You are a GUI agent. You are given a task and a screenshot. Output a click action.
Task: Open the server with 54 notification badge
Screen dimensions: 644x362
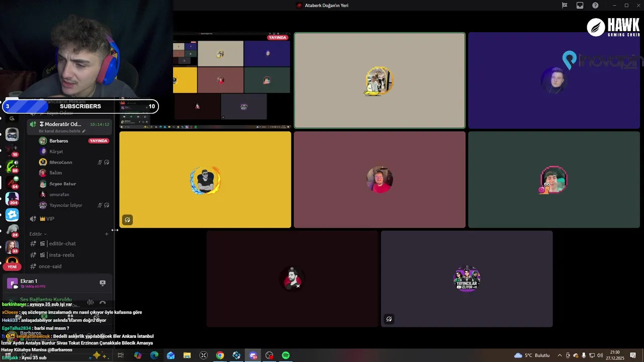12,183
